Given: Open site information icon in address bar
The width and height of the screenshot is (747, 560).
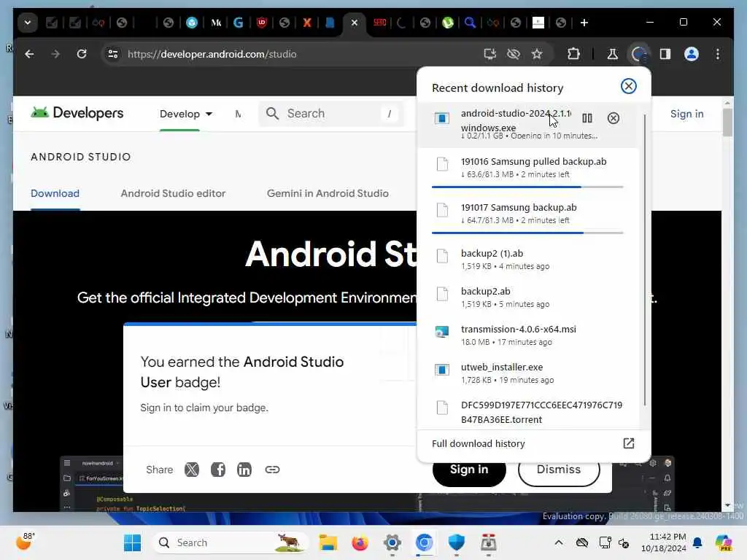Looking at the screenshot, I should (x=113, y=54).
